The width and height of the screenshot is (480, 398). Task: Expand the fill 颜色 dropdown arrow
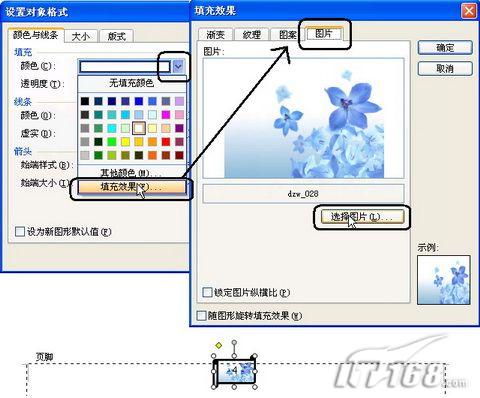pyautogui.click(x=178, y=66)
